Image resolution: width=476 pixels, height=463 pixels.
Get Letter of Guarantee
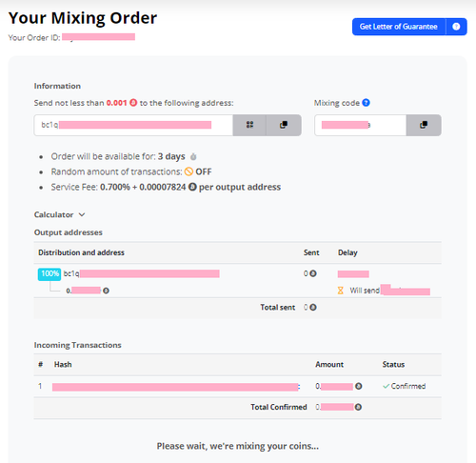click(x=399, y=27)
